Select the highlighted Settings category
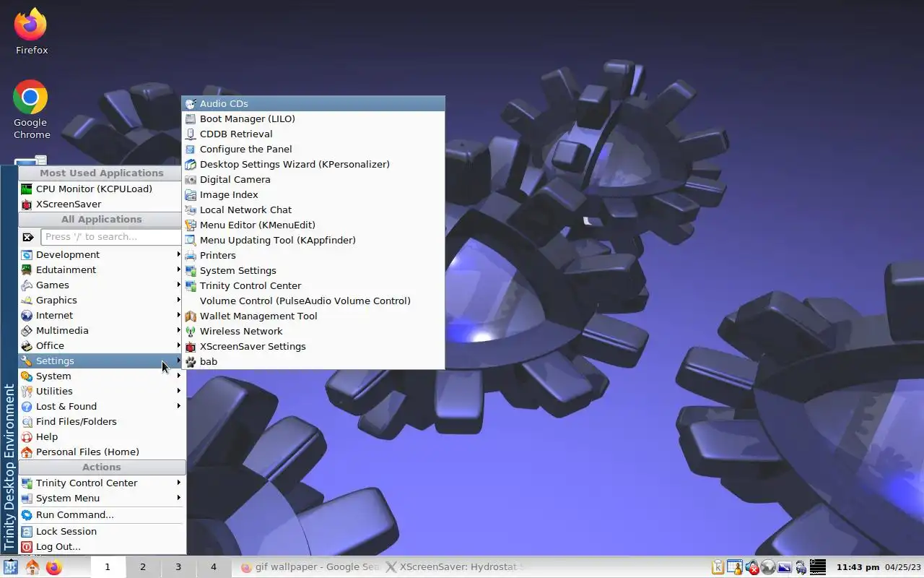Image resolution: width=924 pixels, height=578 pixels. point(101,361)
